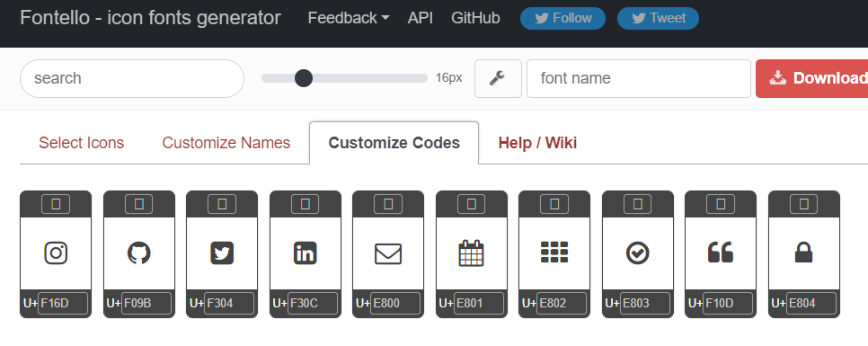The height and width of the screenshot is (346, 868).
Task: Select the Customize Codes tab
Action: click(x=394, y=143)
